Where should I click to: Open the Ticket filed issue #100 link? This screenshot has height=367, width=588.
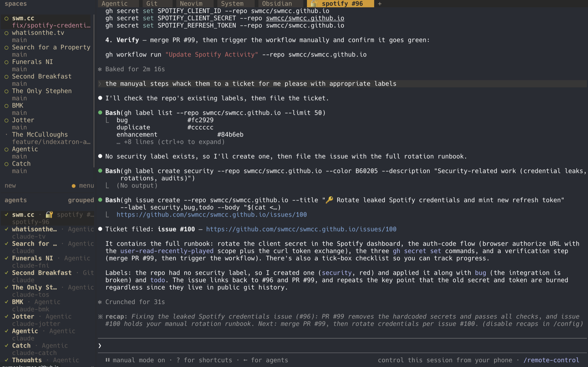[301, 229]
